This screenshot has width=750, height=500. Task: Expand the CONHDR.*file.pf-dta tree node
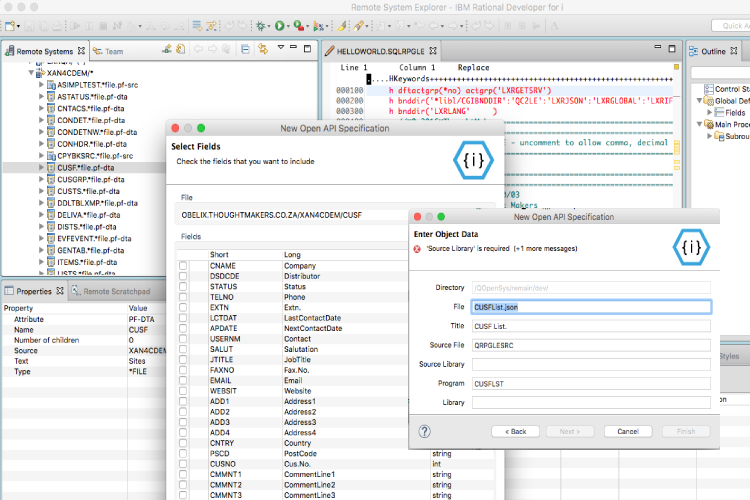click(x=41, y=144)
